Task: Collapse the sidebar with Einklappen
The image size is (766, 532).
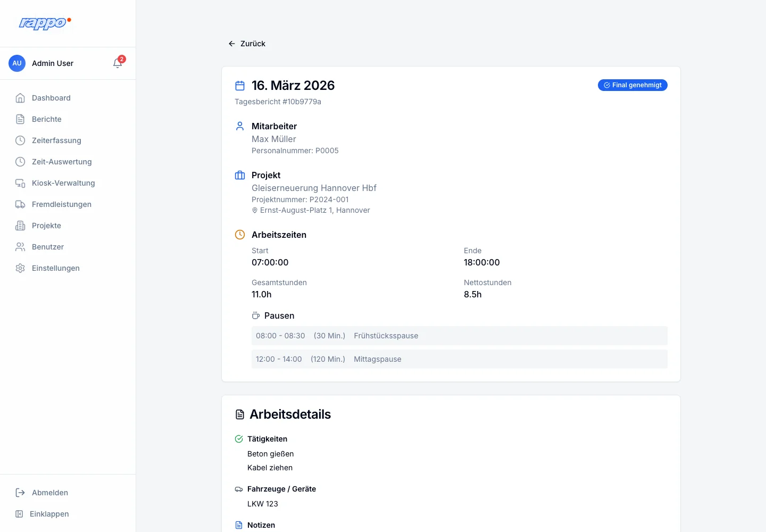Action: [68, 514]
